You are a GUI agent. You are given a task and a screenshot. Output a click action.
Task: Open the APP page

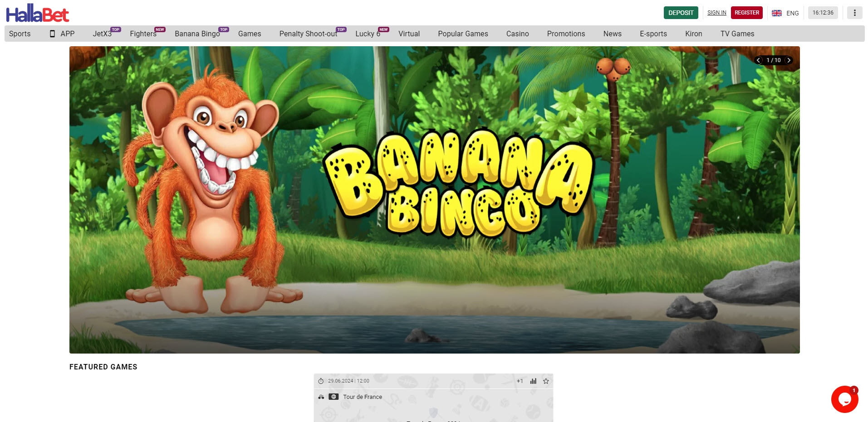62,34
